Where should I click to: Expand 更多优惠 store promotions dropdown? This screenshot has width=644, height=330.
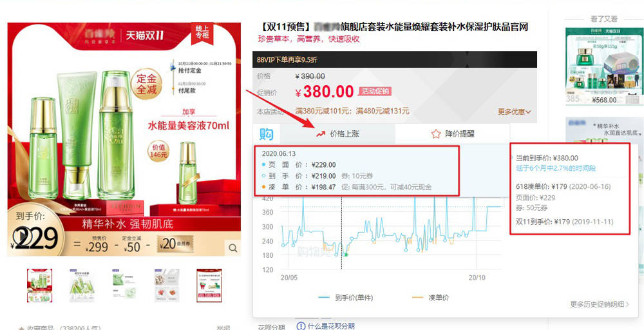[x=514, y=112]
